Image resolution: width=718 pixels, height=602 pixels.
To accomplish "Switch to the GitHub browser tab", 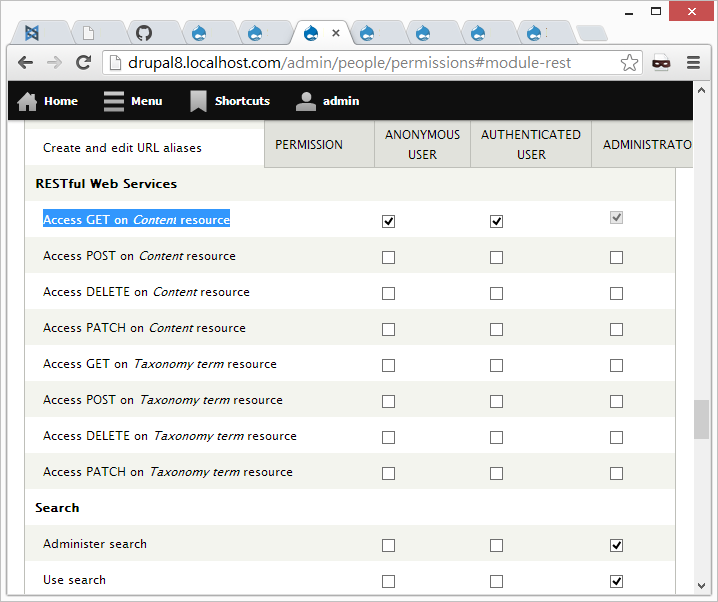I will [x=144, y=33].
